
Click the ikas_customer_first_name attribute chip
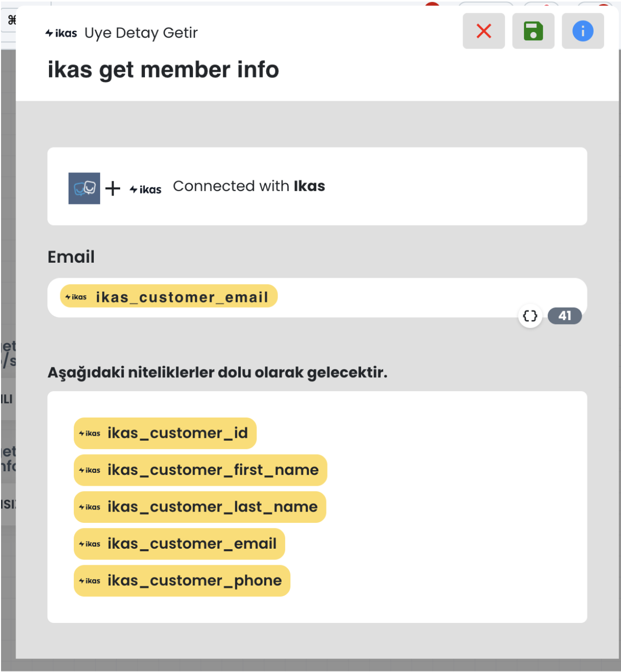(x=200, y=470)
